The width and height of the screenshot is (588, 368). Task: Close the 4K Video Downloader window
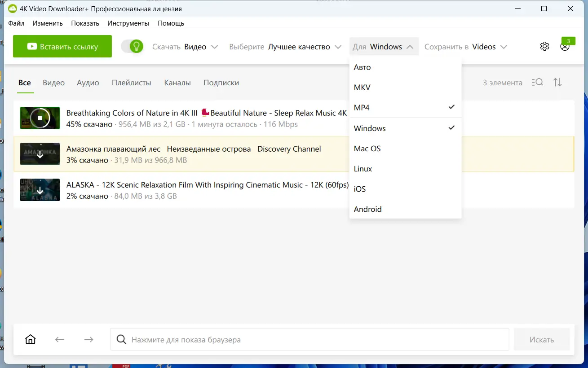click(571, 9)
